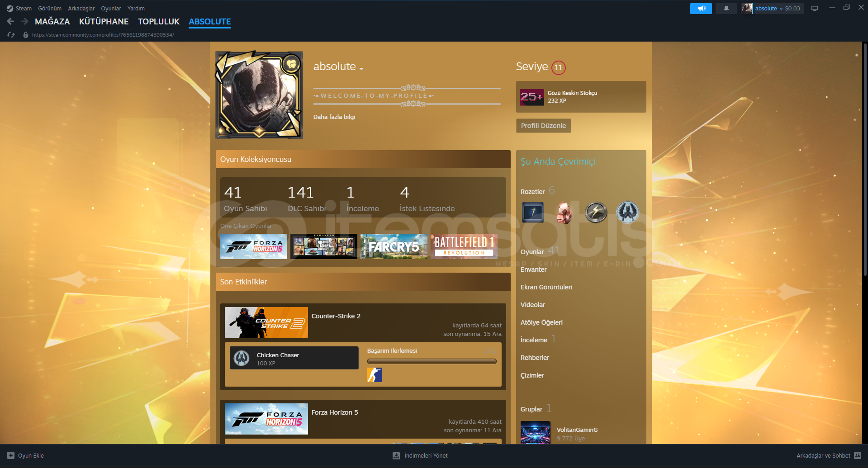Click the VolitanGaminG group avatar
This screenshot has height=468, width=868.
click(x=536, y=433)
